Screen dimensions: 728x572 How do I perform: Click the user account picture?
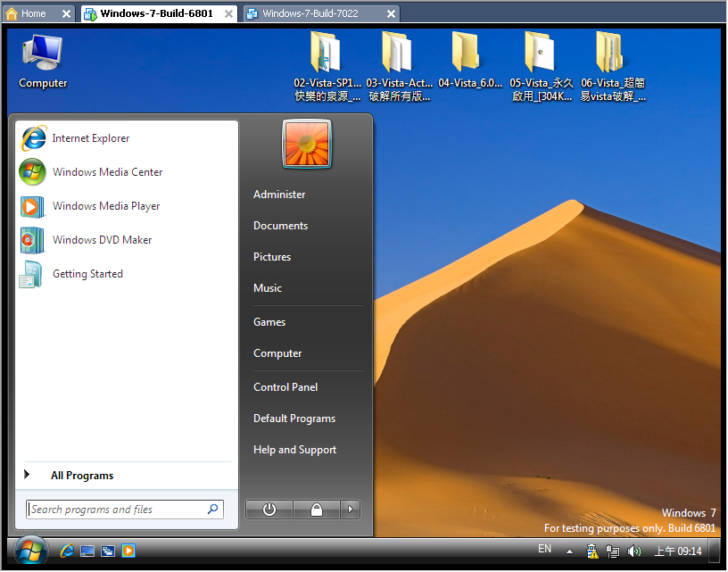click(307, 144)
